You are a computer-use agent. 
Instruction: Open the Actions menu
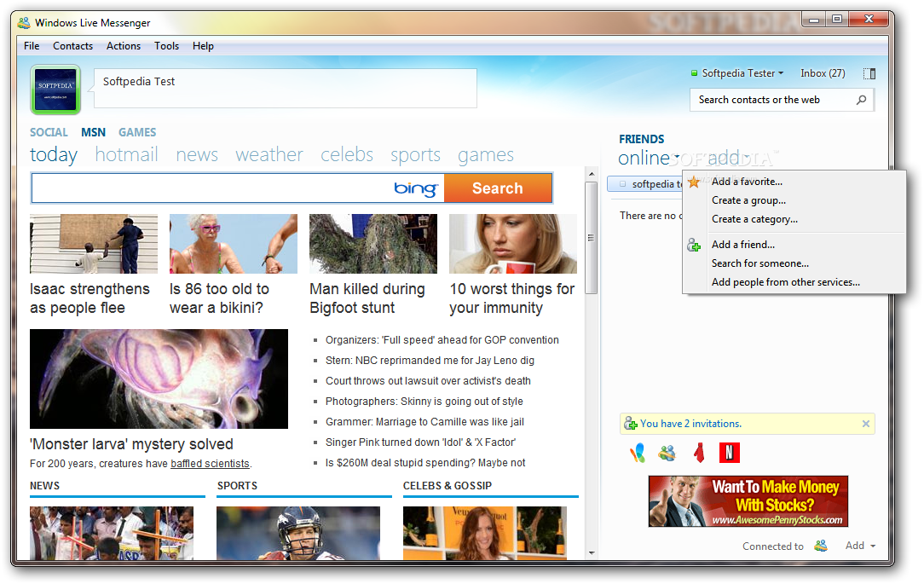(124, 46)
